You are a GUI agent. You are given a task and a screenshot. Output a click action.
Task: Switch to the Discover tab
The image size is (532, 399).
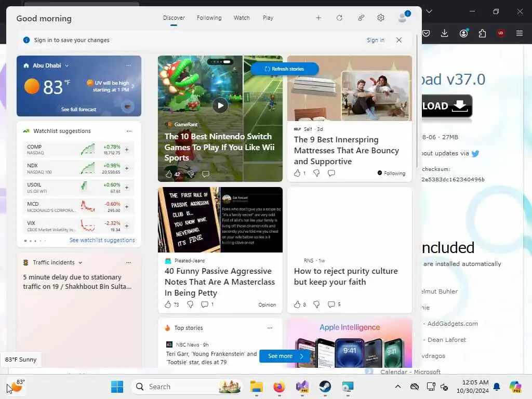click(x=174, y=18)
